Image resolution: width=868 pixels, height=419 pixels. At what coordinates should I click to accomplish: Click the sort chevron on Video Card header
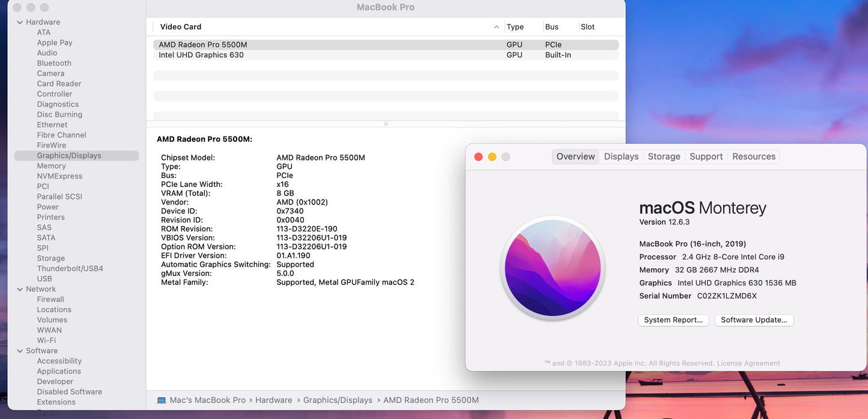[496, 27]
